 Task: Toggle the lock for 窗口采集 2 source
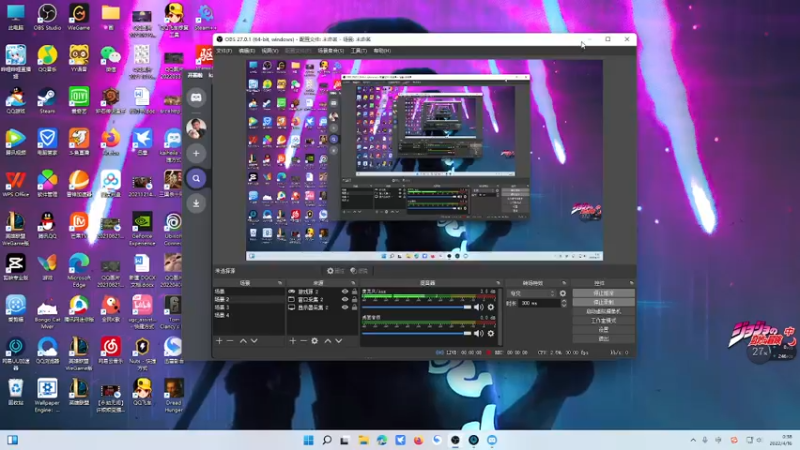[x=354, y=299]
